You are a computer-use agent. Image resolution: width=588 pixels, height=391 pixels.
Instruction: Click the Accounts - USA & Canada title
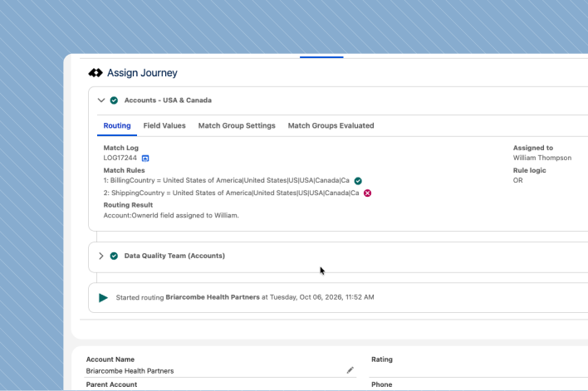pos(168,100)
